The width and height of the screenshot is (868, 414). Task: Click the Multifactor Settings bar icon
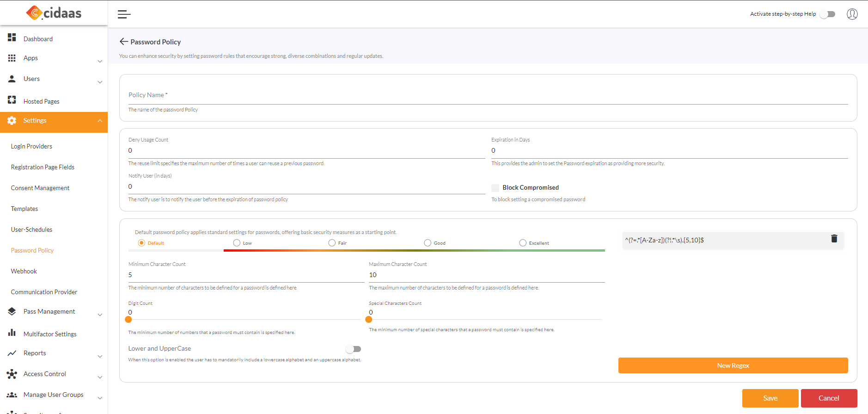[12, 333]
